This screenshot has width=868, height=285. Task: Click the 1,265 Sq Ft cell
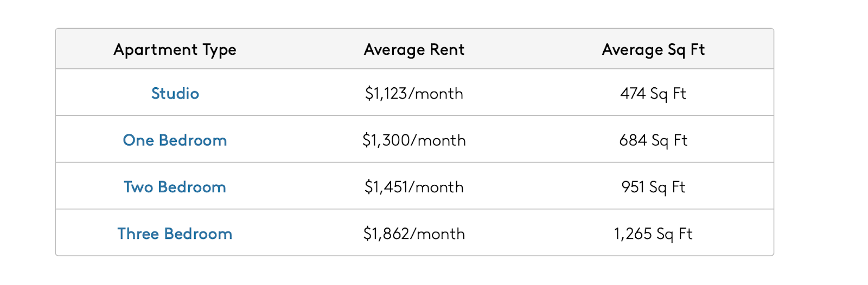tap(653, 233)
